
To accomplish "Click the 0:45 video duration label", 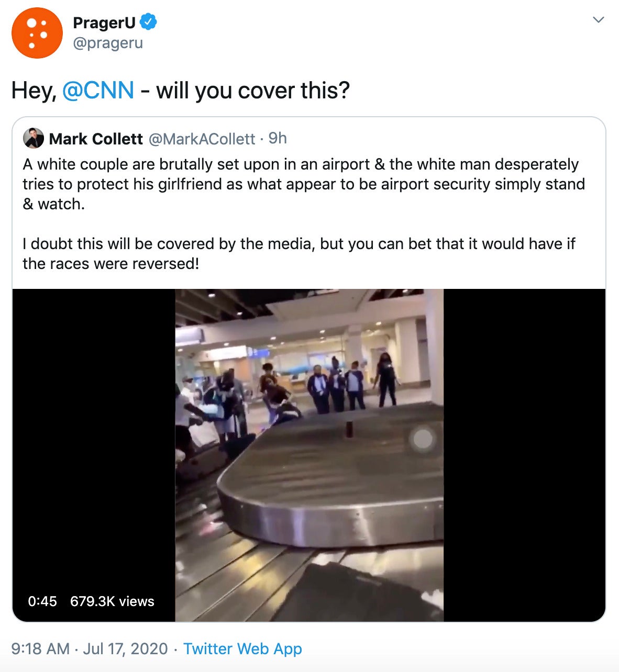I will click(x=42, y=601).
